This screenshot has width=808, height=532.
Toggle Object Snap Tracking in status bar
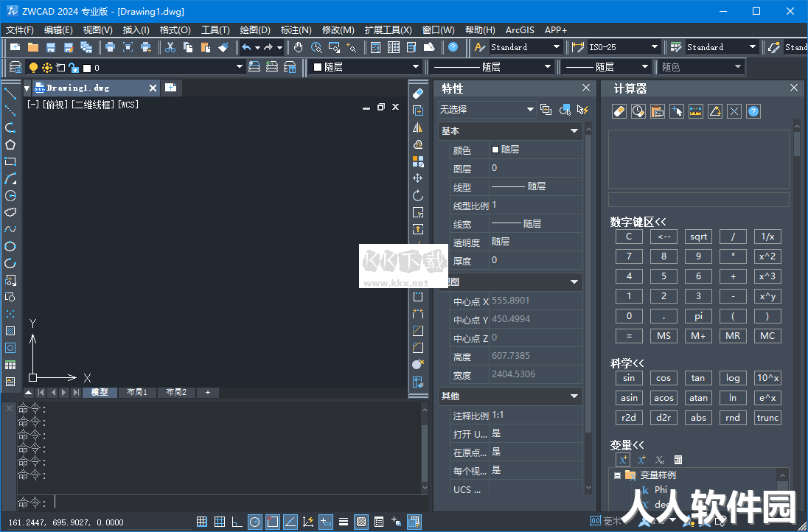click(x=290, y=522)
